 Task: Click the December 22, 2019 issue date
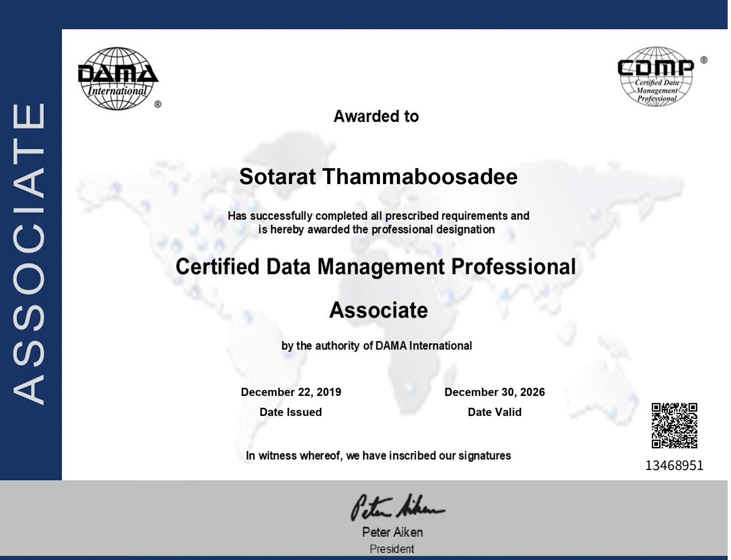coord(291,392)
